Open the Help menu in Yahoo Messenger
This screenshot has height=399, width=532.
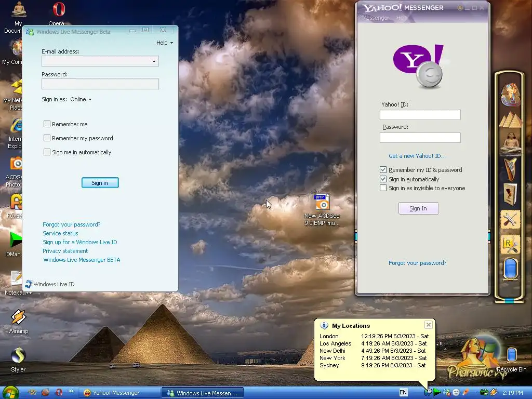coord(402,18)
